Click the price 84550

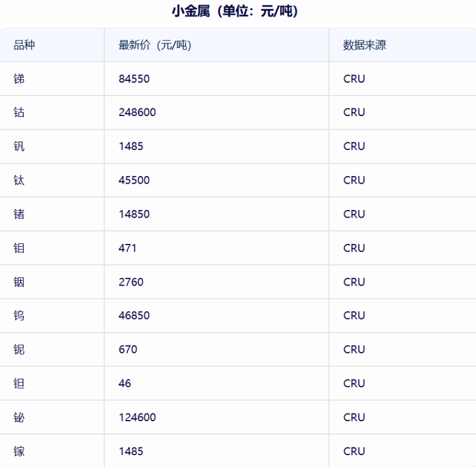(x=134, y=79)
